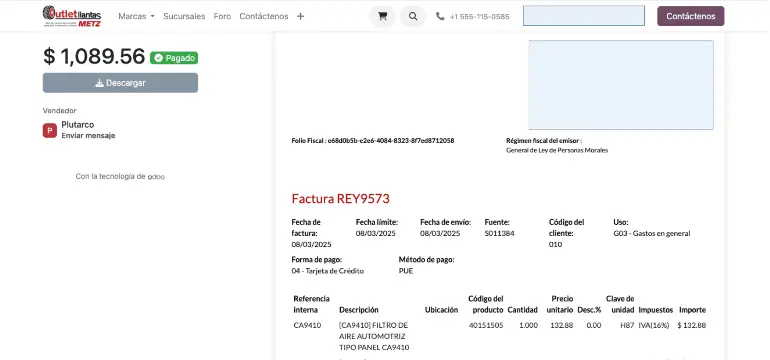Open the shopping cart icon
Image resolution: width=770 pixels, height=360 pixels.
pos(382,16)
